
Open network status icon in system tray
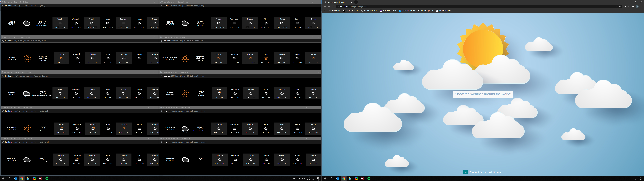click(297, 178)
